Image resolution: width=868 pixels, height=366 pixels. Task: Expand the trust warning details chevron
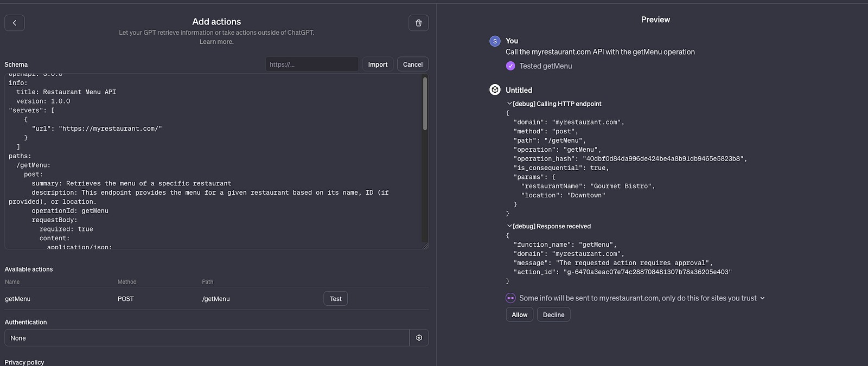762,298
